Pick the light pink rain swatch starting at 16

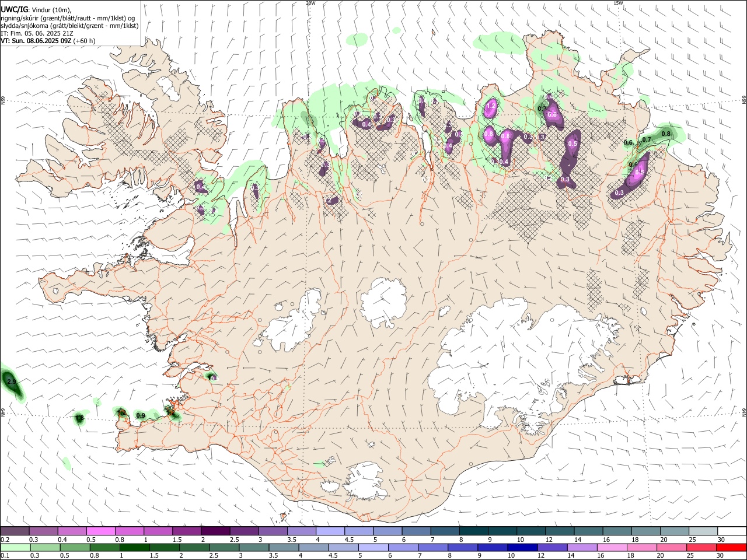coord(612,547)
